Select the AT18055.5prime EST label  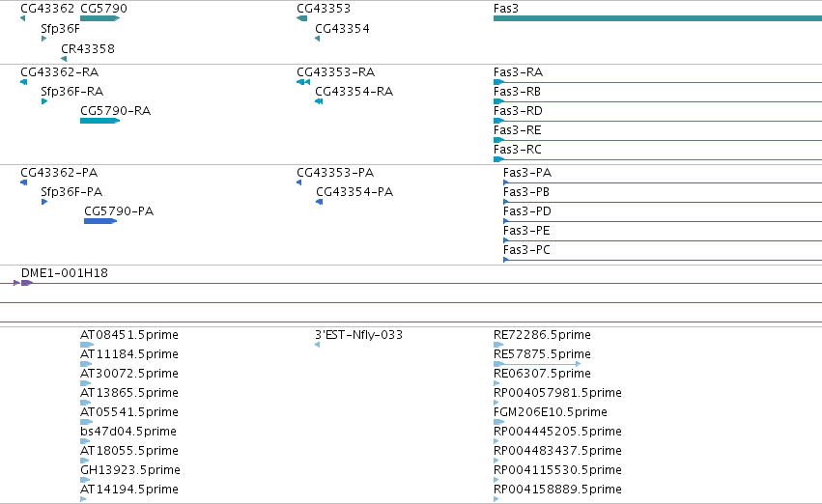[129, 451]
